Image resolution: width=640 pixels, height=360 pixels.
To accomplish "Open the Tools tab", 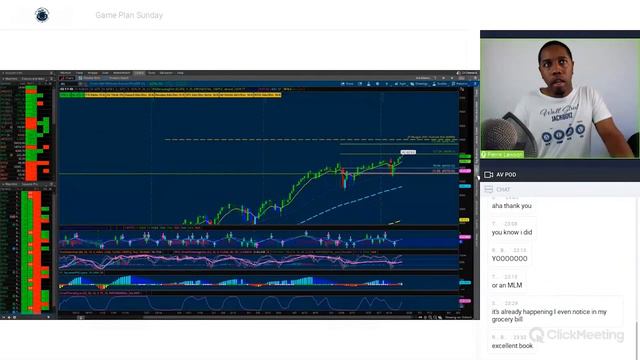I will [151, 73].
